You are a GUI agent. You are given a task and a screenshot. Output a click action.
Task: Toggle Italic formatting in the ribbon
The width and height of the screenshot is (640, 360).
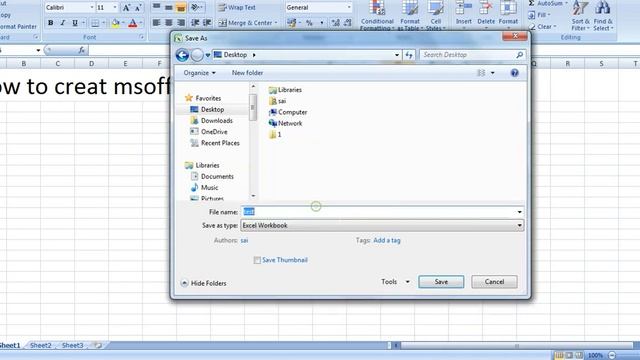coord(62,23)
